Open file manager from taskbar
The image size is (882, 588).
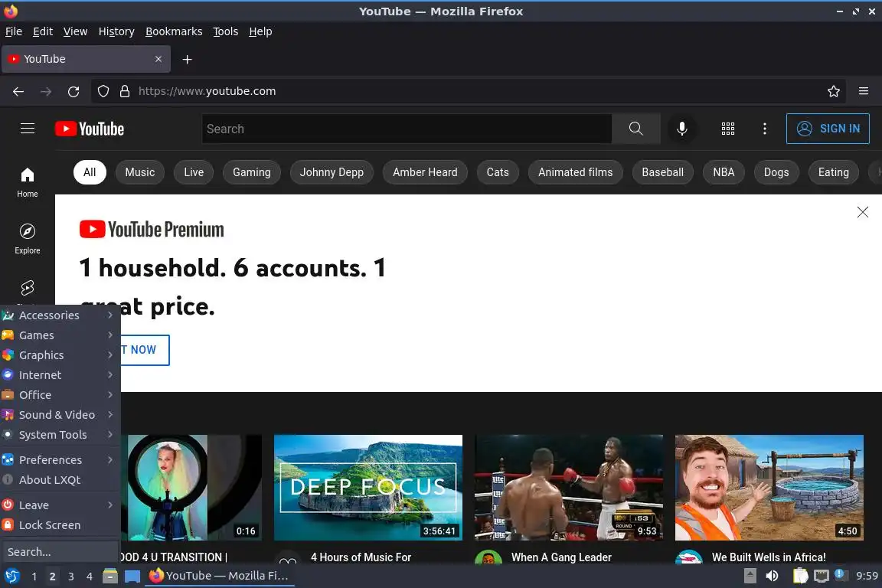click(x=110, y=576)
